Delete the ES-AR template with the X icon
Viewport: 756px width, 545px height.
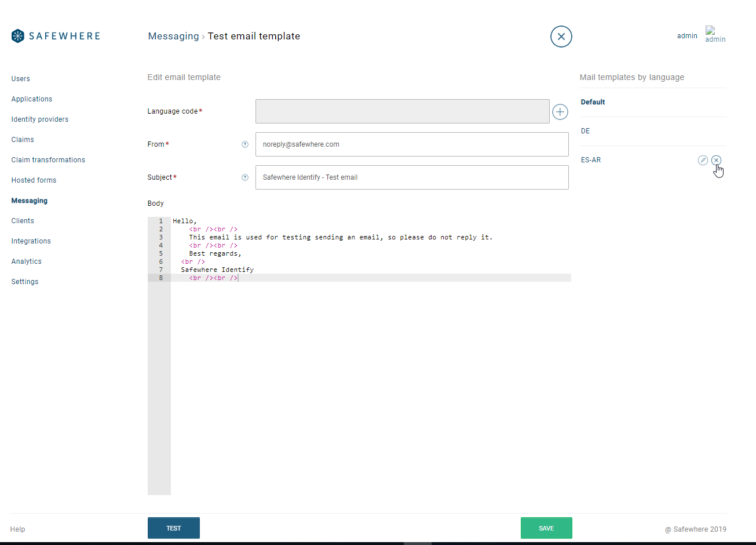[x=717, y=160]
